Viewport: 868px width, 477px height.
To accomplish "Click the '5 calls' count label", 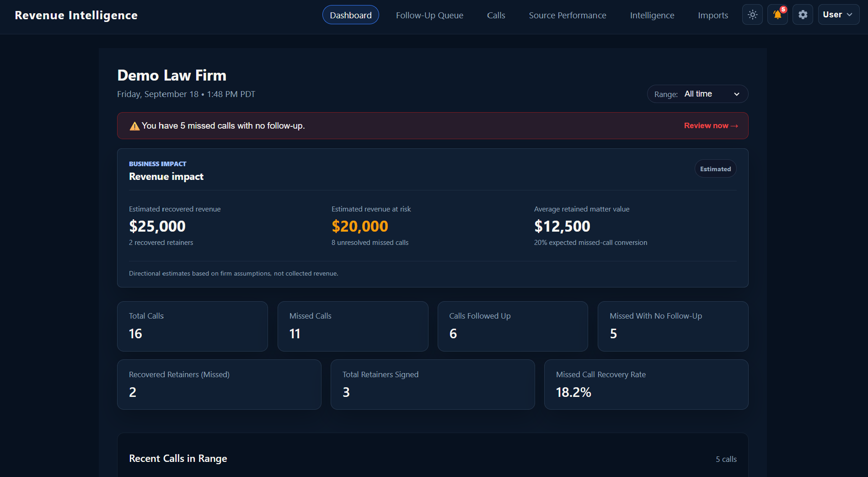I will tap(726, 459).
